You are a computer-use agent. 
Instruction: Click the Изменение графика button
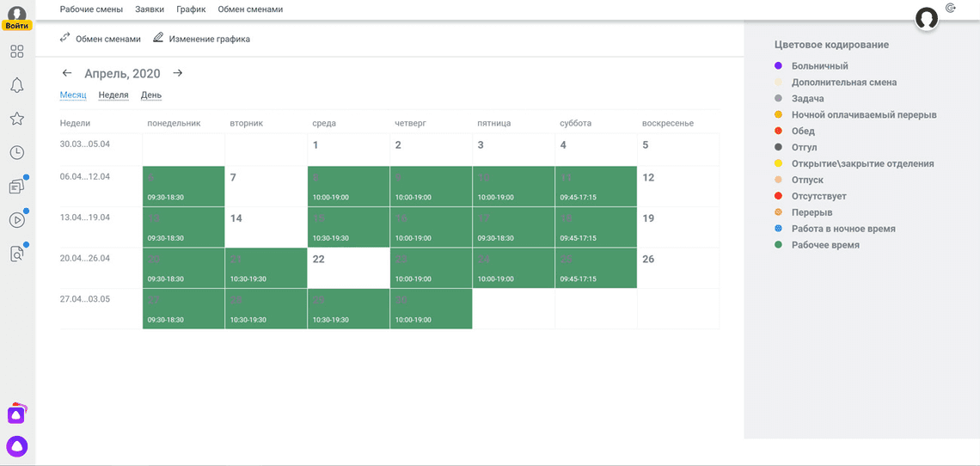coord(201,39)
